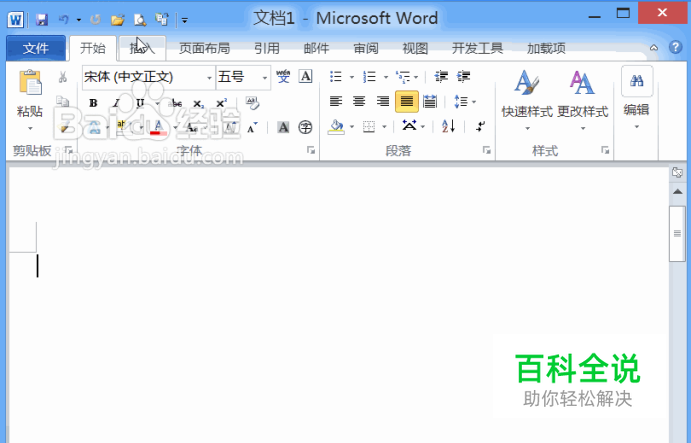
Task: Click the Redo icon in quick access toolbar
Action: pyautogui.click(x=95, y=19)
